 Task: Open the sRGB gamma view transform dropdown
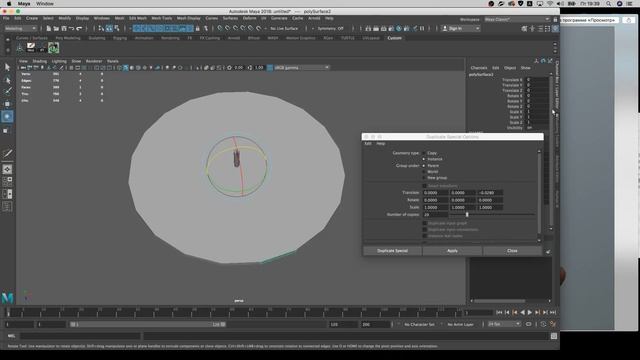pyautogui.click(x=302, y=68)
